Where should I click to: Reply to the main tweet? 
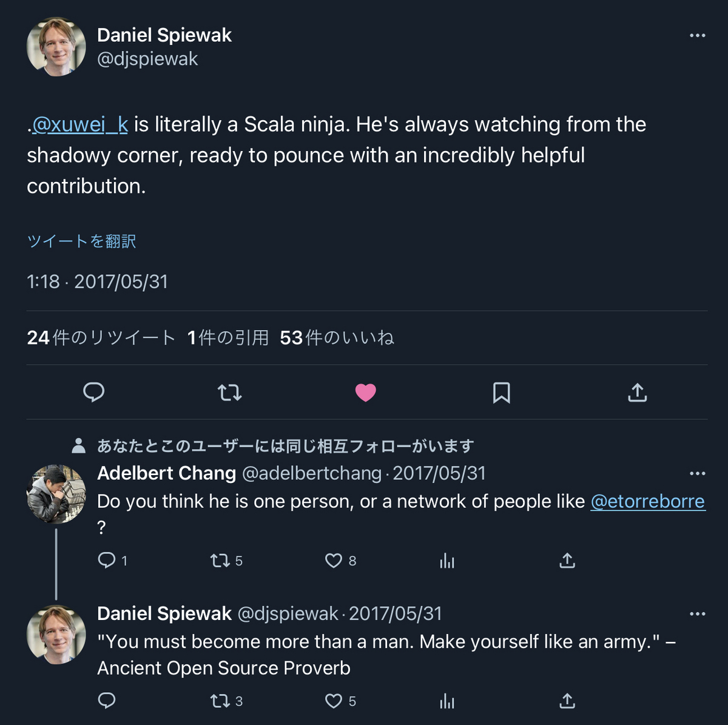click(93, 393)
